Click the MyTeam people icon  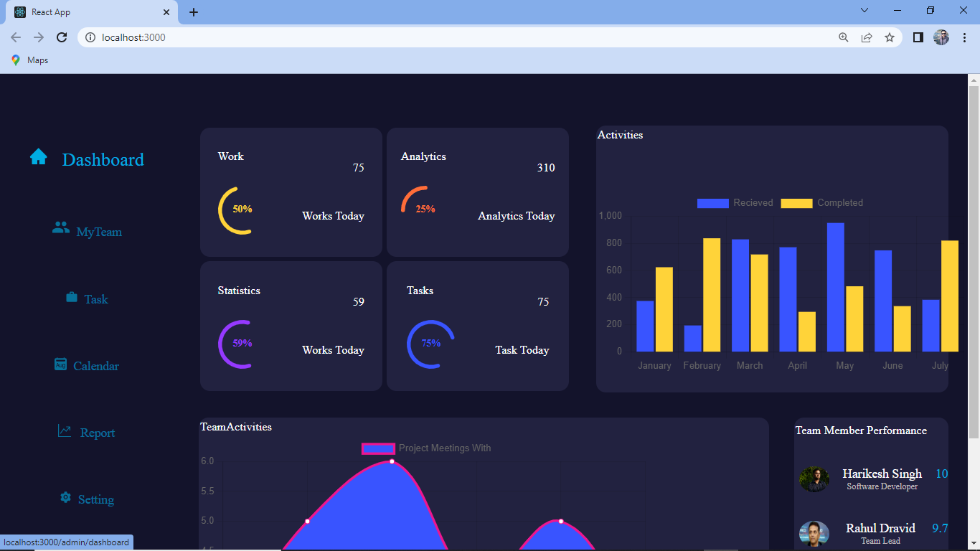(x=61, y=228)
